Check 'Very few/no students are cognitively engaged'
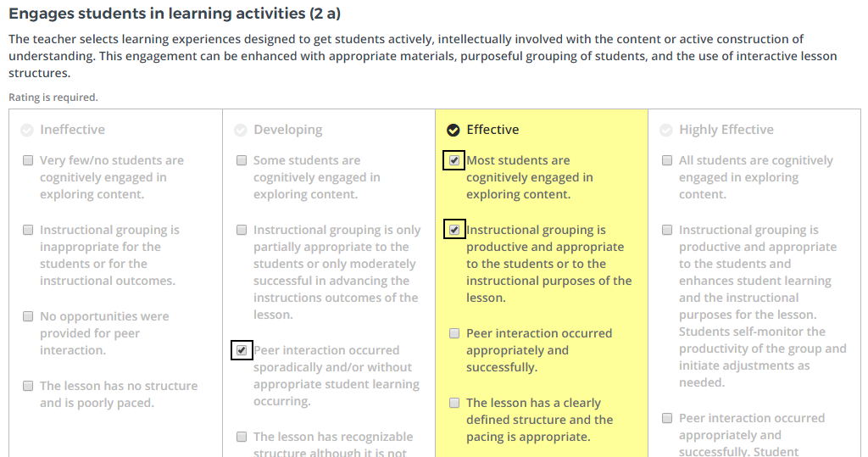 tap(28, 160)
